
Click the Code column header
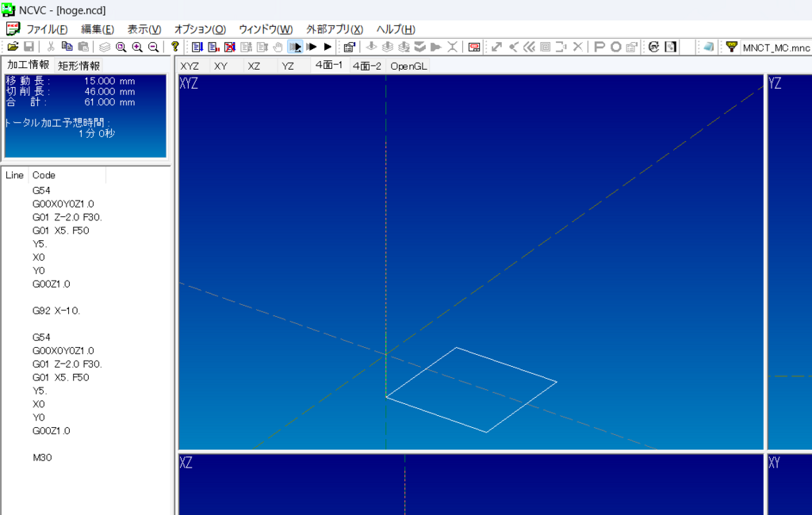pos(67,175)
